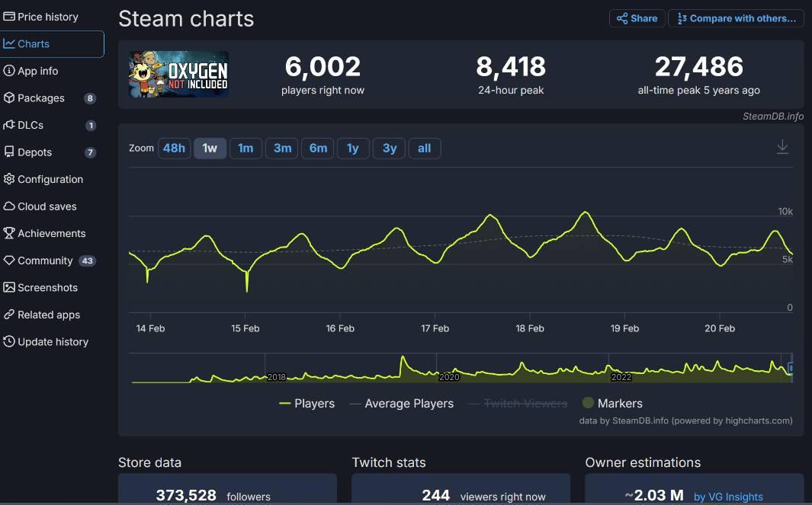812x505 pixels.
Task: Click the 244 viewers right now value
Action: coord(435,496)
